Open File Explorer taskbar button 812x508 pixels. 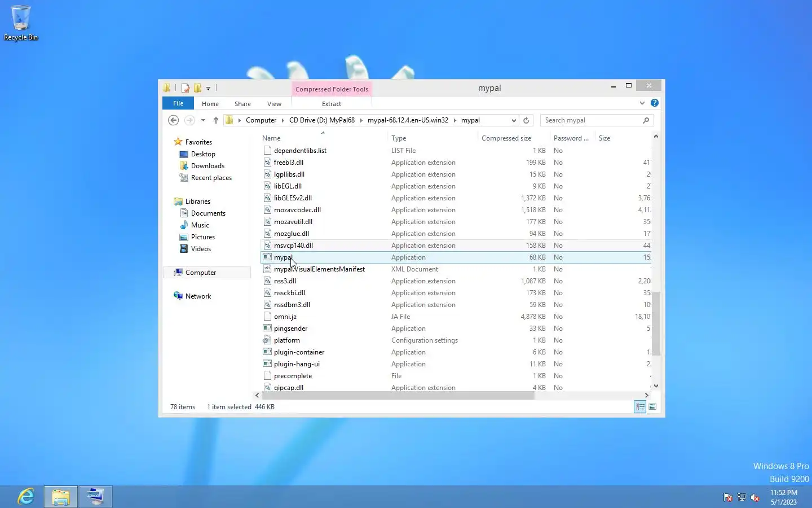tap(61, 497)
